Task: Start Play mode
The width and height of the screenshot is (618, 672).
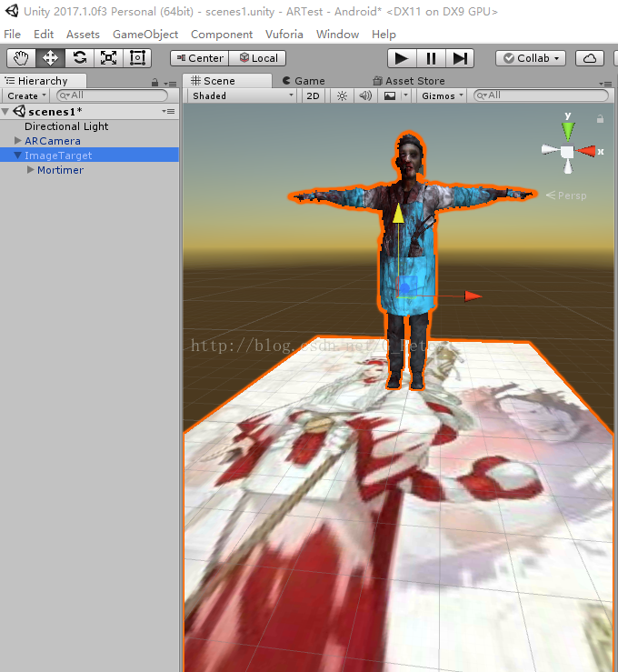Action: (402, 58)
